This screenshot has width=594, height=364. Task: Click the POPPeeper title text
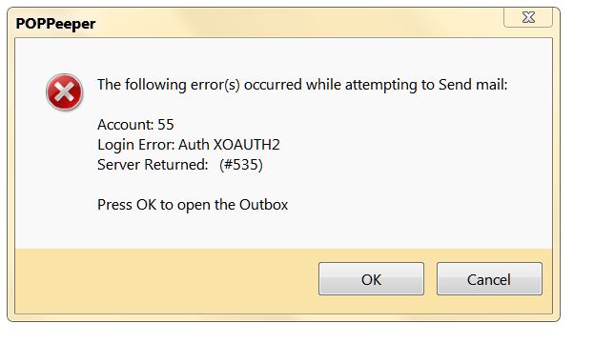click(55, 24)
